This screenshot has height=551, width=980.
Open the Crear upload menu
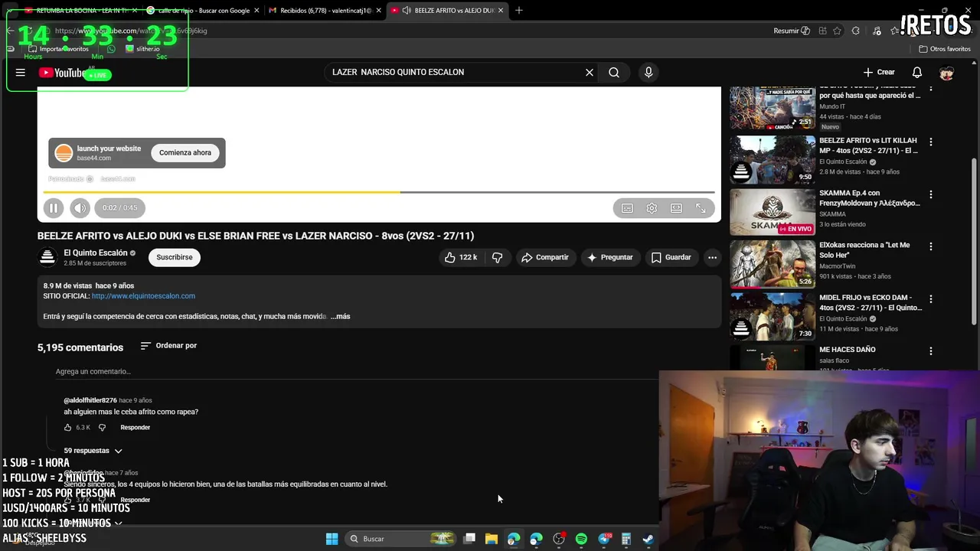click(x=879, y=72)
